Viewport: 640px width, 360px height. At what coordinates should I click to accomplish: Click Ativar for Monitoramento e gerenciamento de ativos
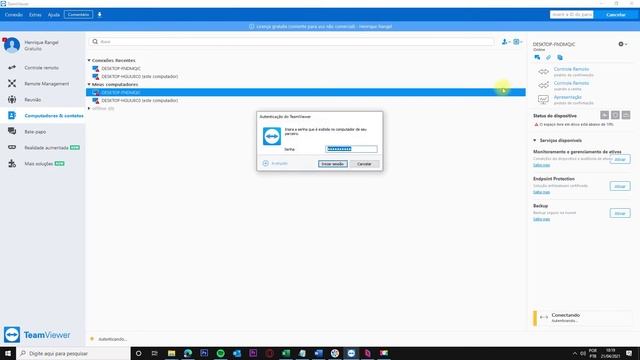[x=620, y=159]
